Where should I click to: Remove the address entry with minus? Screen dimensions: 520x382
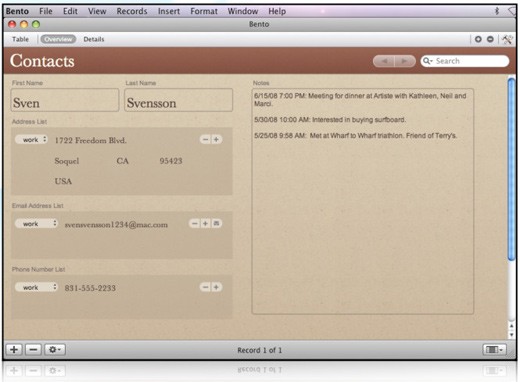click(x=205, y=140)
